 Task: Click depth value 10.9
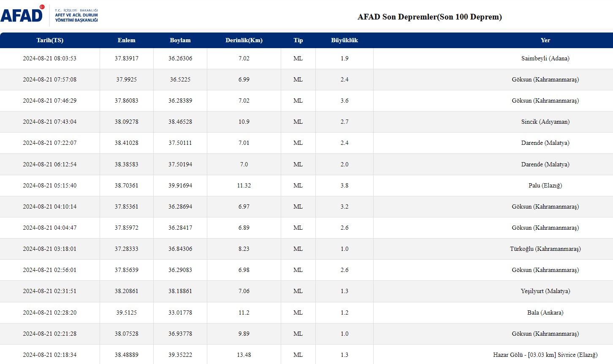pos(244,122)
